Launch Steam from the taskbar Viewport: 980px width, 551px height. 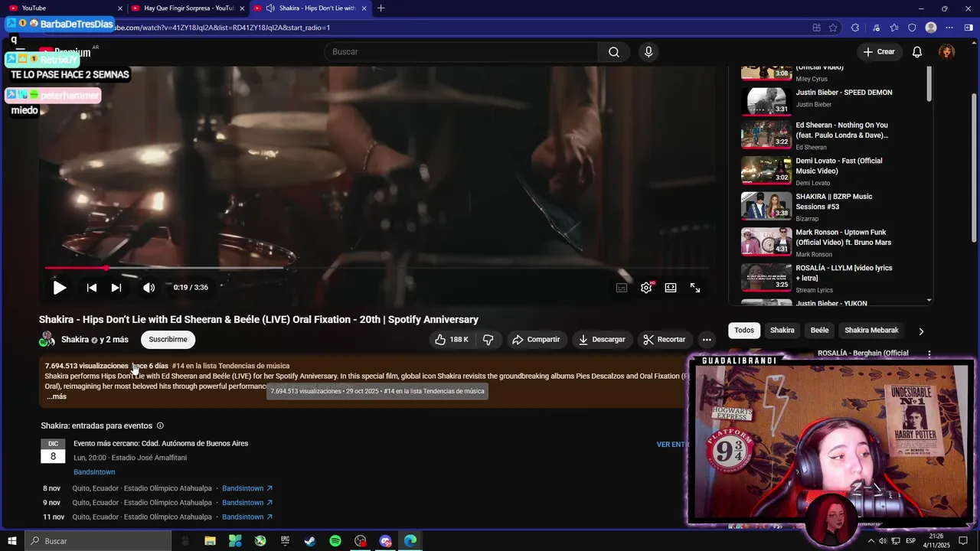coord(310,541)
